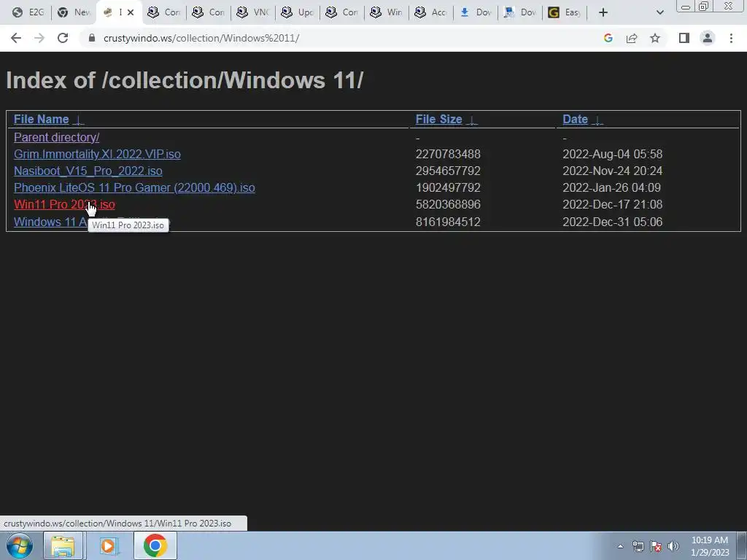The width and height of the screenshot is (747, 560).
Task: Download Phoenix LiteOS 11 Pro Gamer iso
Action: [x=134, y=187]
